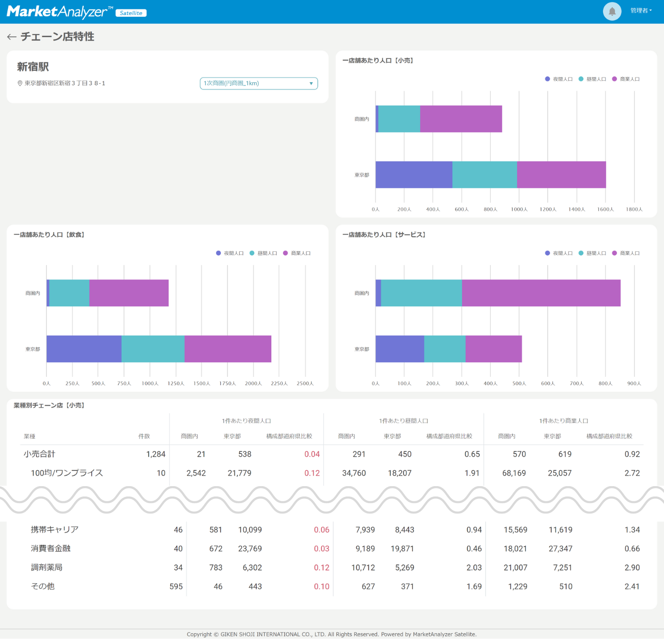Toggle 商業人口 legend dot in 小売 chart
664x644 pixels.
[614, 79]
